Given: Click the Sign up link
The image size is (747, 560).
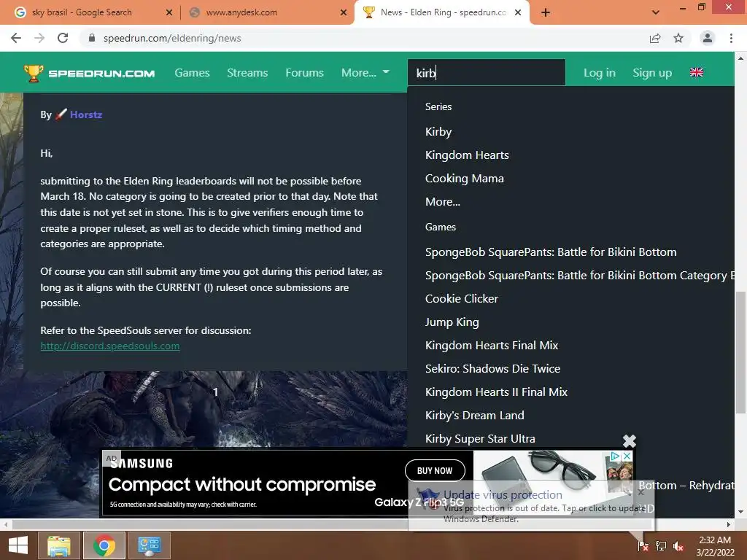Looking at the screenshot, I should click(x=652, y=73).
